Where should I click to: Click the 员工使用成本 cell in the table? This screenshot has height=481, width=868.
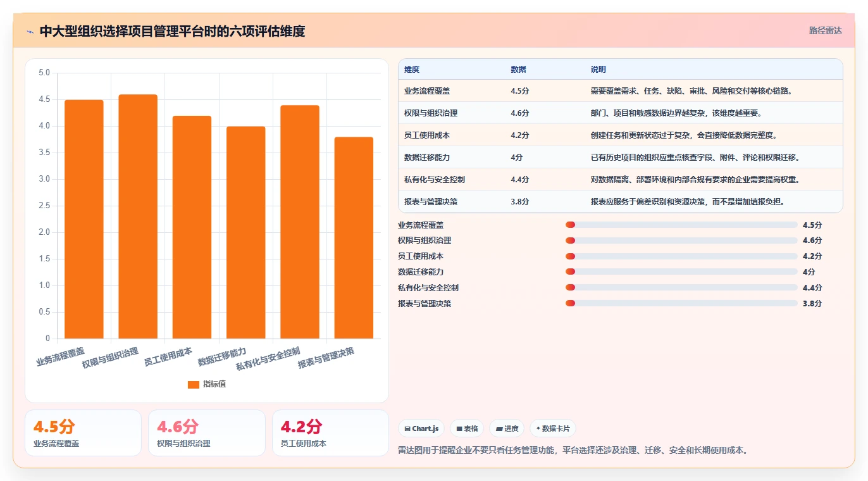point(427,135)
